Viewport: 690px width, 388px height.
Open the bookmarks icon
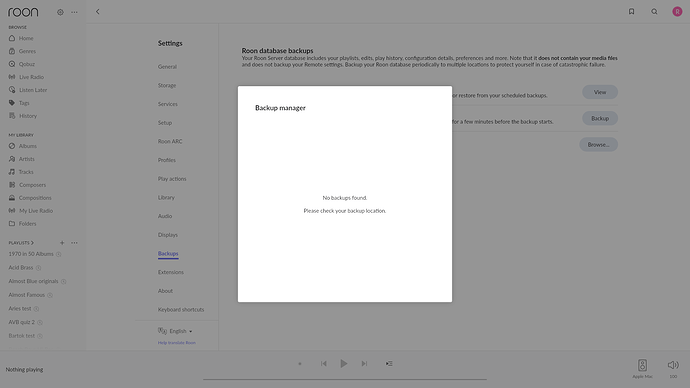[631, 11]
